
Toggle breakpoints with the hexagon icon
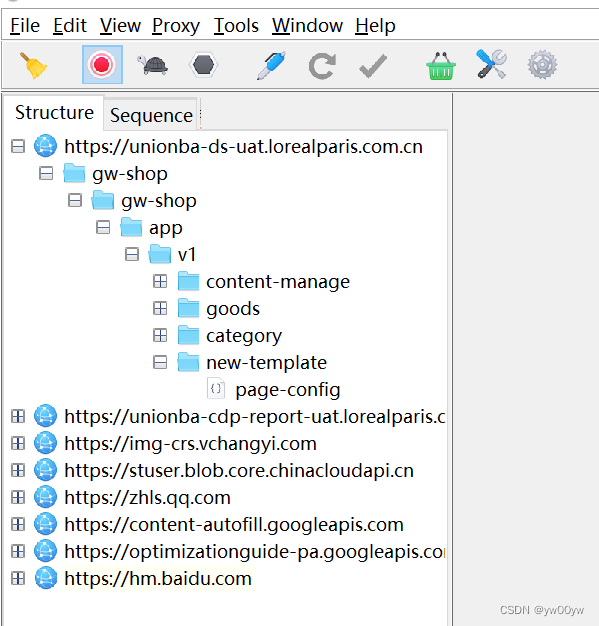pos(203,65)
